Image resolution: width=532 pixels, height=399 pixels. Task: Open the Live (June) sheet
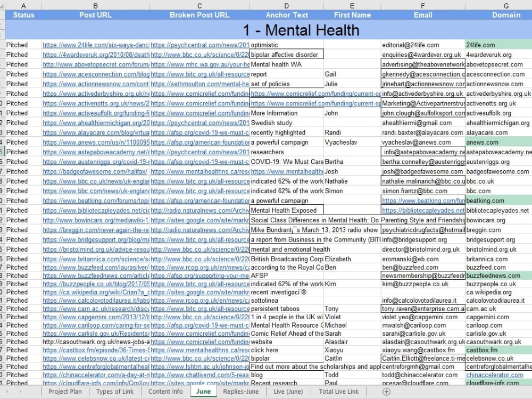tap(288, 392)
